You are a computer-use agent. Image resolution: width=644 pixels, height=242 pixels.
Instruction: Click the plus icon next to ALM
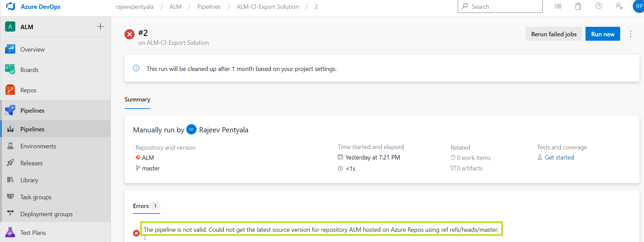coord(100,26)
